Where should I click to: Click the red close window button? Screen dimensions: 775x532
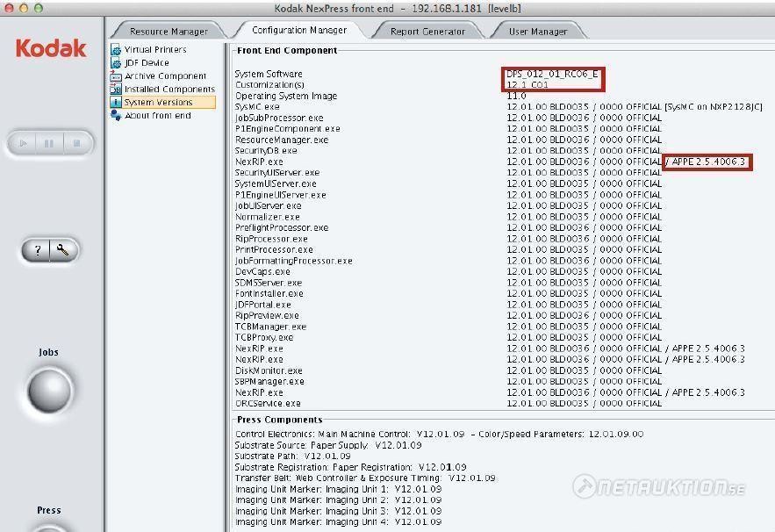(x=9, y=9)
